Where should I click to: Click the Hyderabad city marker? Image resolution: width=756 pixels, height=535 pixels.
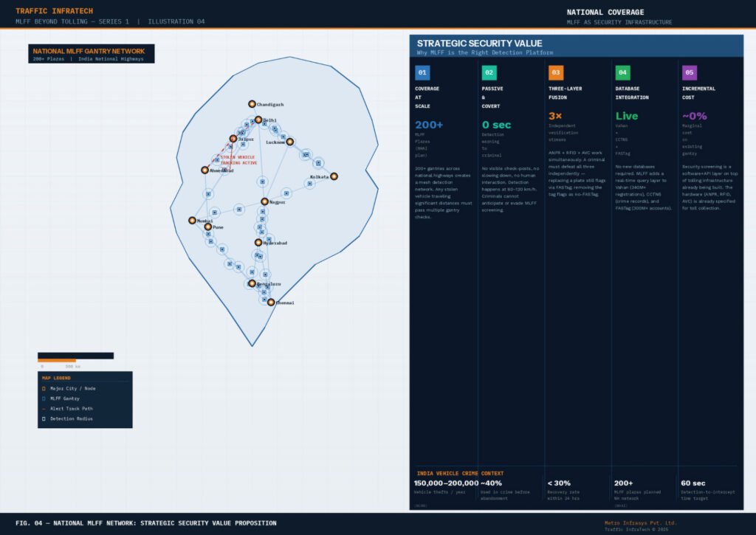point(258,242)
